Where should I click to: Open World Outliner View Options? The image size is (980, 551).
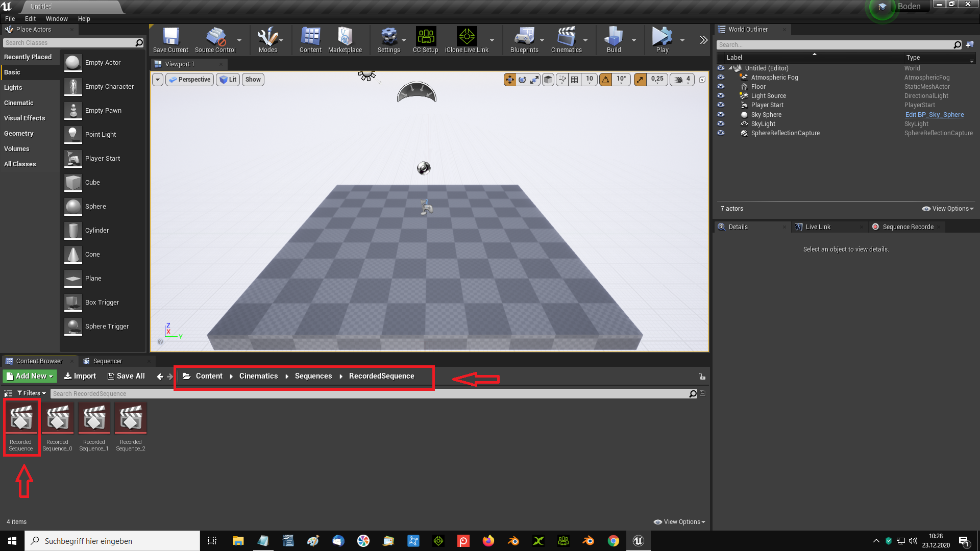948,209
